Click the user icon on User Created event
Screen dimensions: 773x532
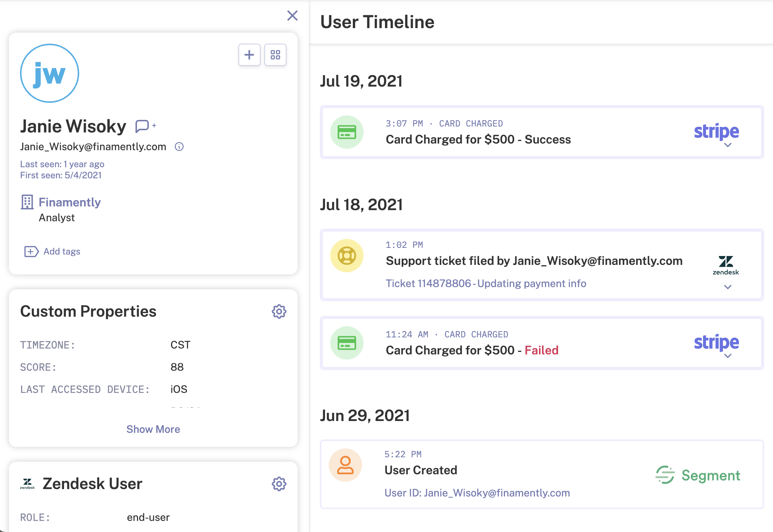pos(345,465)
